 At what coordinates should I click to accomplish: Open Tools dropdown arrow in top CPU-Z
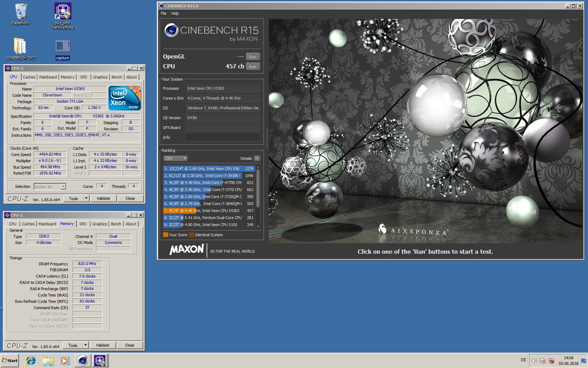tap(86, 198)
